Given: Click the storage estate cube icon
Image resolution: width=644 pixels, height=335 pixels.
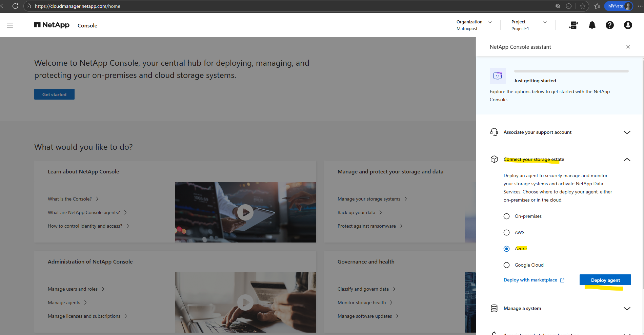Looking at the screenshot, I should (494, 159).
